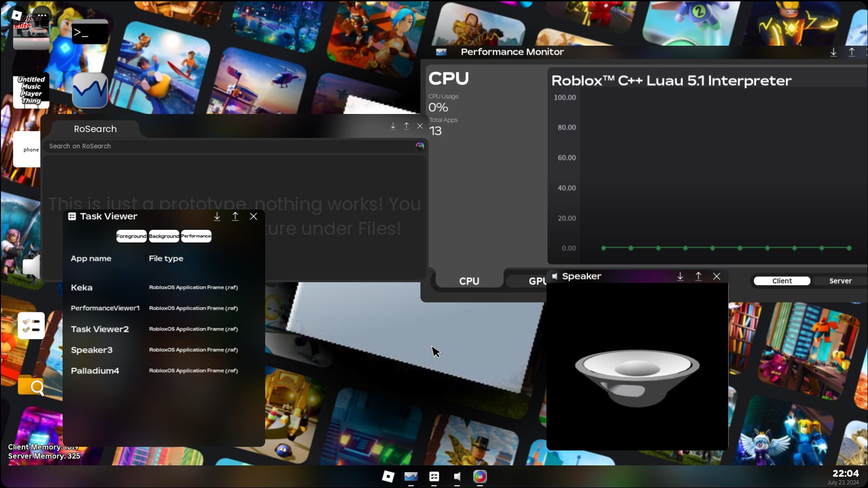
Task: Open the Background tab in Task Viewer
Action: click(x=164, y=236)
